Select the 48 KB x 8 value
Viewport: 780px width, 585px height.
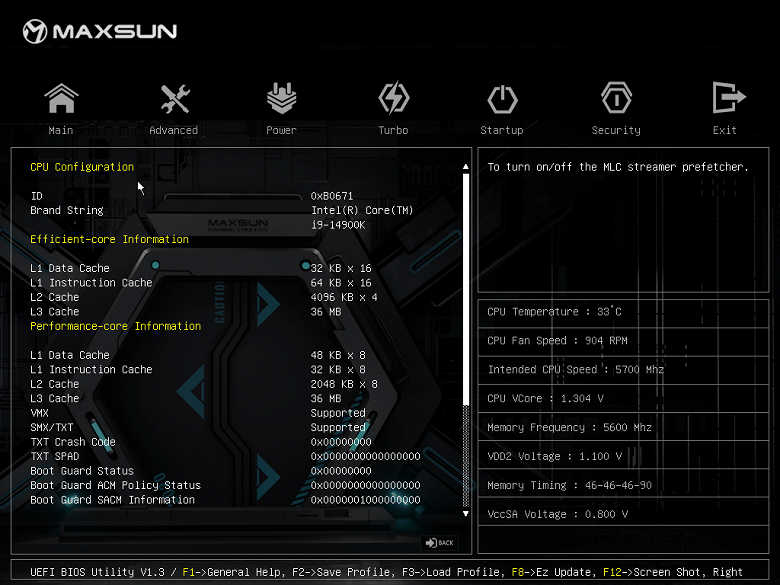(x=338, y=355)
